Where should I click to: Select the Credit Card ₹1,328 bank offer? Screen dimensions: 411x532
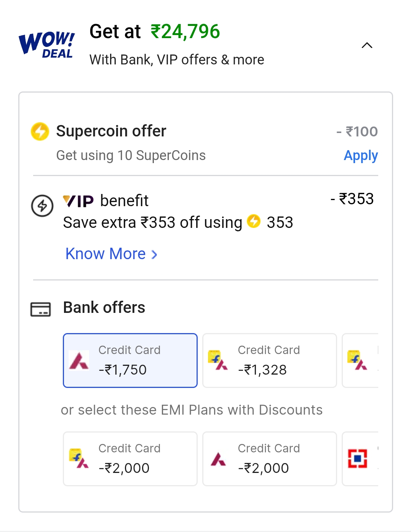pyautogui.click(x=270, y=361)
